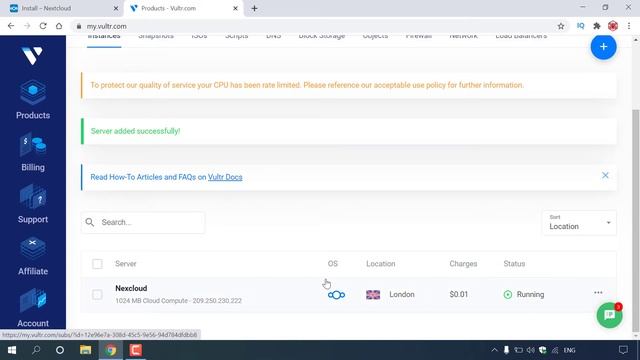The width and height of the screenshot is (640, 360).
Task: Click the $0.01 charges value
Action: (x=458, y=294)
